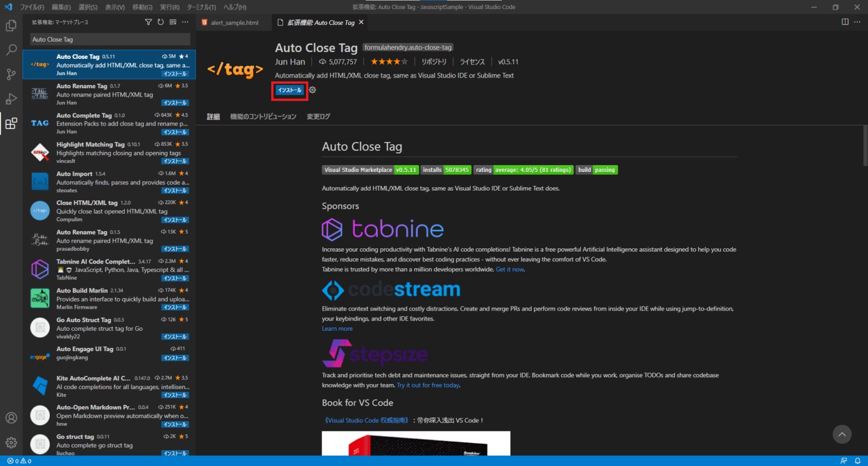Open the Manage gear beside the Install button

(312, 90)
